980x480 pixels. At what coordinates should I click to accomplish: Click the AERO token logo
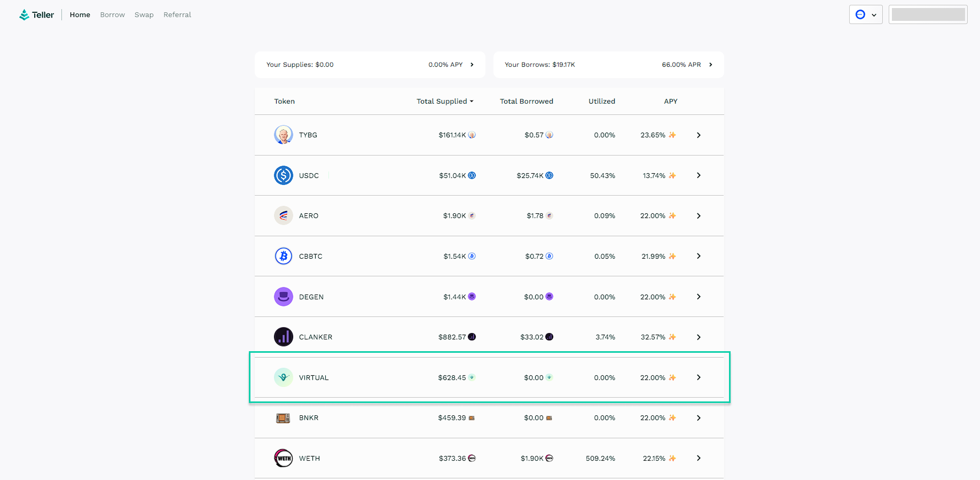point(283,216)
